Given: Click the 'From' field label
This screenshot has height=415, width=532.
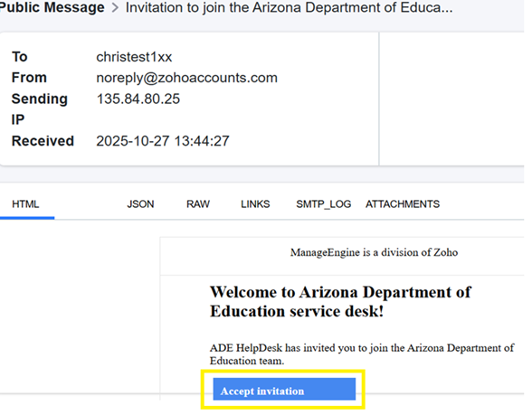Looking at the screenshot, I should pyautogui.click(x=29, y=78).
